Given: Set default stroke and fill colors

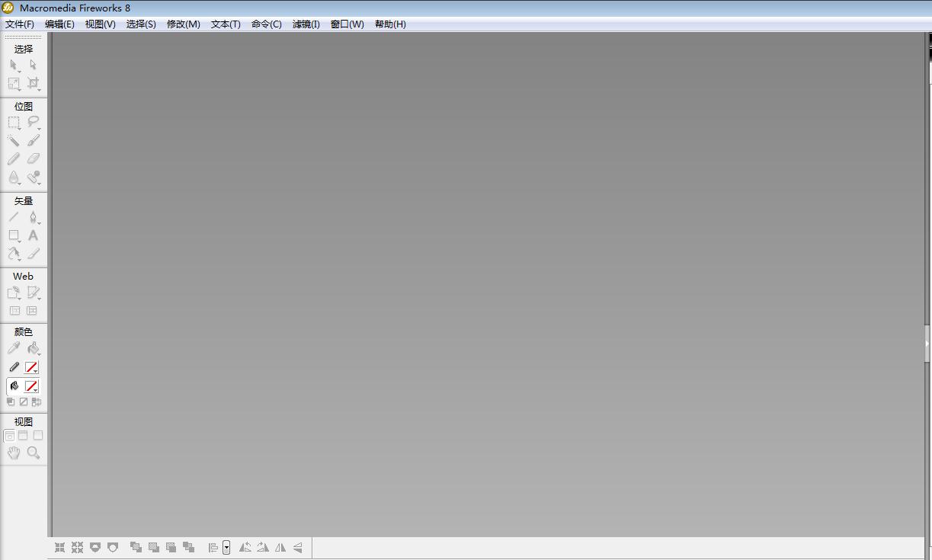Looking at the screenshot, I should pyautogui.click(x=11, y=402).
